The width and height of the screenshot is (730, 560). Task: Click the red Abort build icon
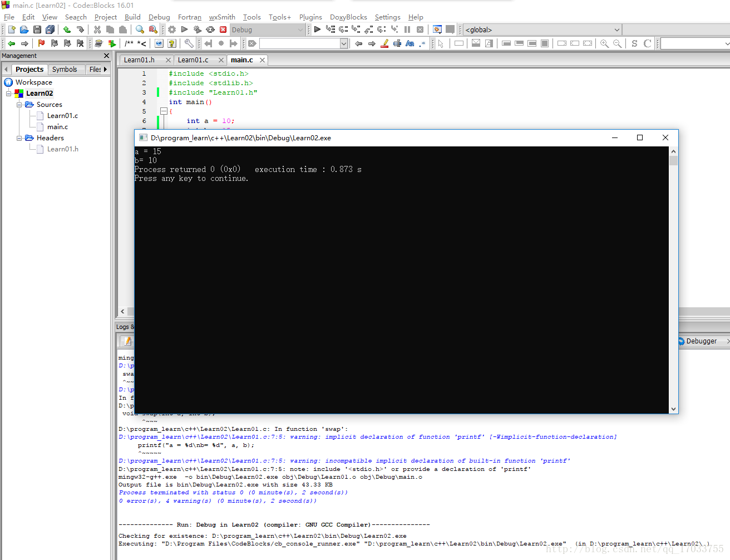point(223,30)
